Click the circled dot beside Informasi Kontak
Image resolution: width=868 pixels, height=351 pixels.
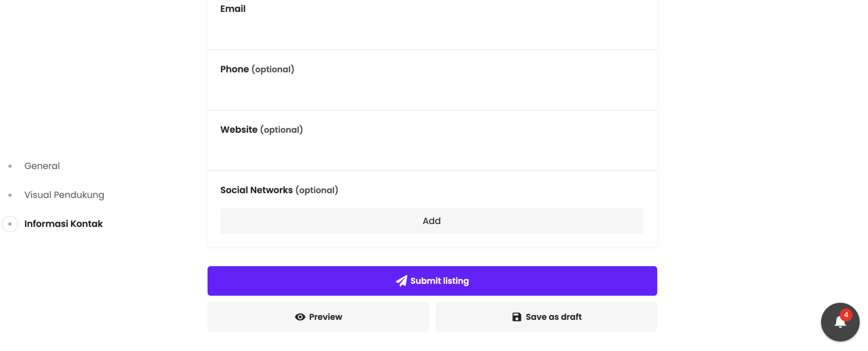10,224
